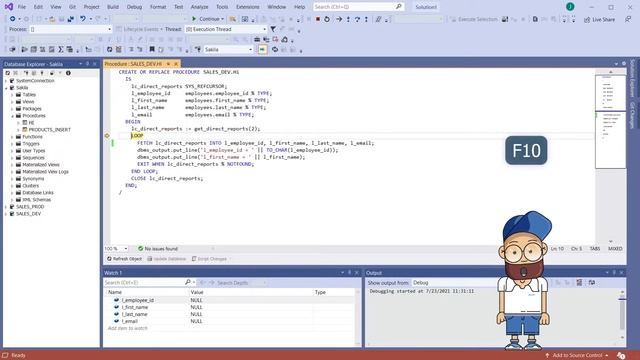This screenshot has width=640, height=360.
Task: Pin the Database Explorer panel
Action: click(87, 64)
